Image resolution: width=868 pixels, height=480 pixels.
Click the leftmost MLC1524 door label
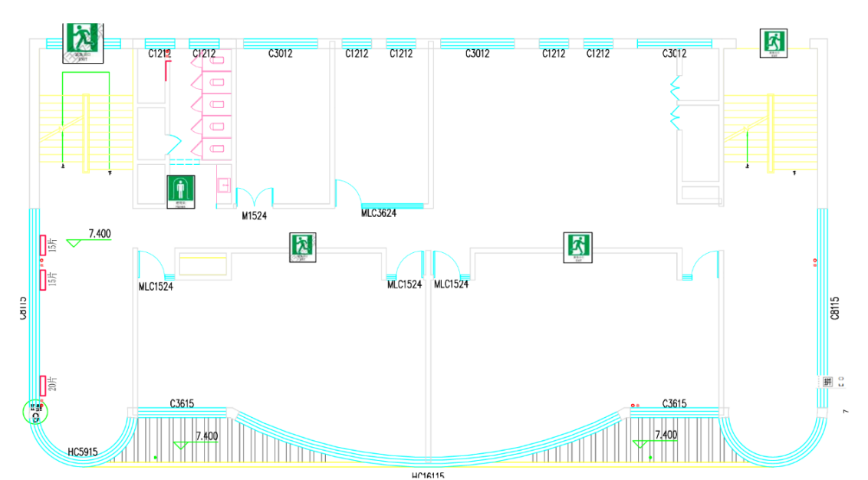point(155,287)
